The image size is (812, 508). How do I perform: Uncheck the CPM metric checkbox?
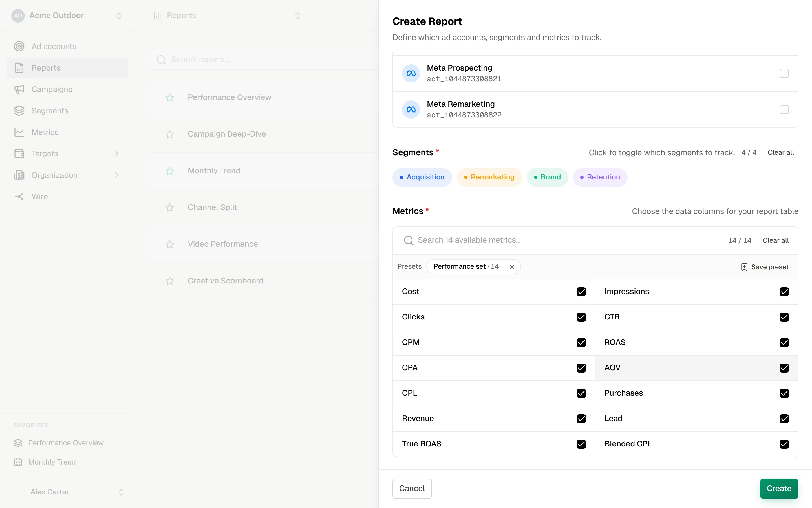581,342
